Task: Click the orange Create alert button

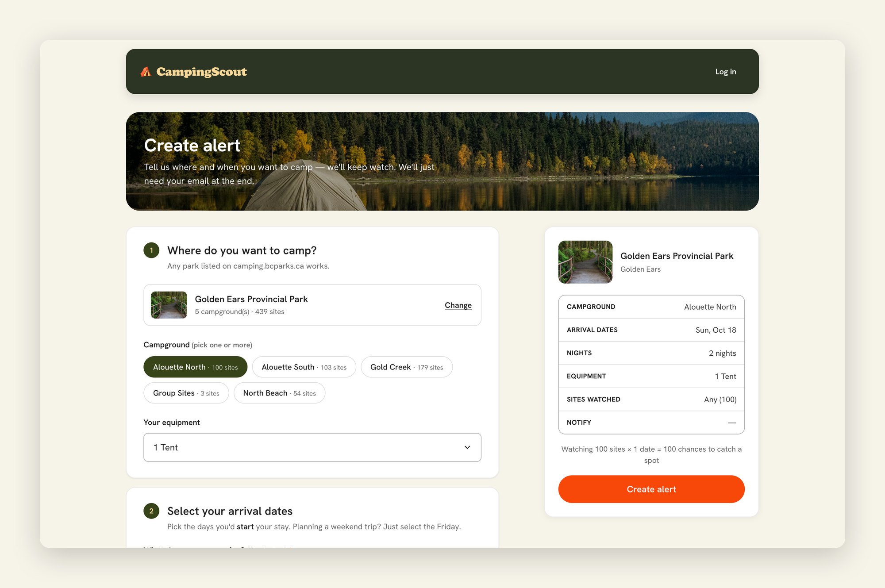Action: point(651,489)
